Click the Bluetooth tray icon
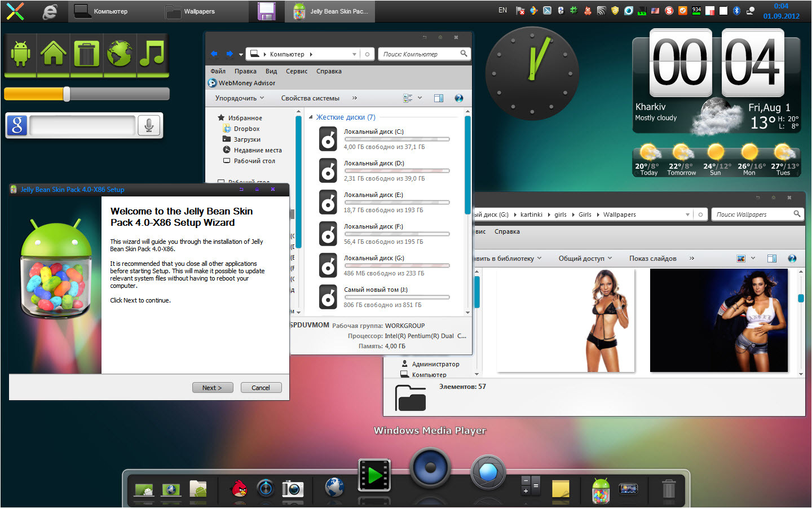The image size is (812, 508). tap(736, 10)
